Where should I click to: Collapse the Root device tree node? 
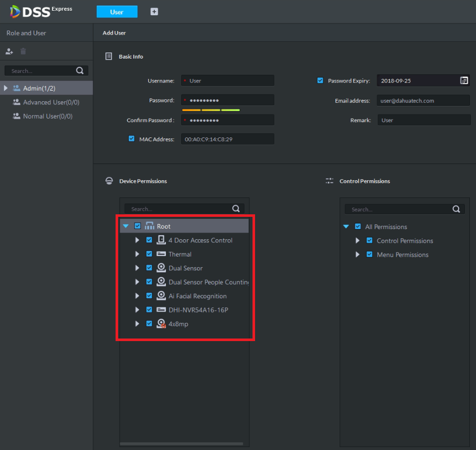[x=126, y=226]
